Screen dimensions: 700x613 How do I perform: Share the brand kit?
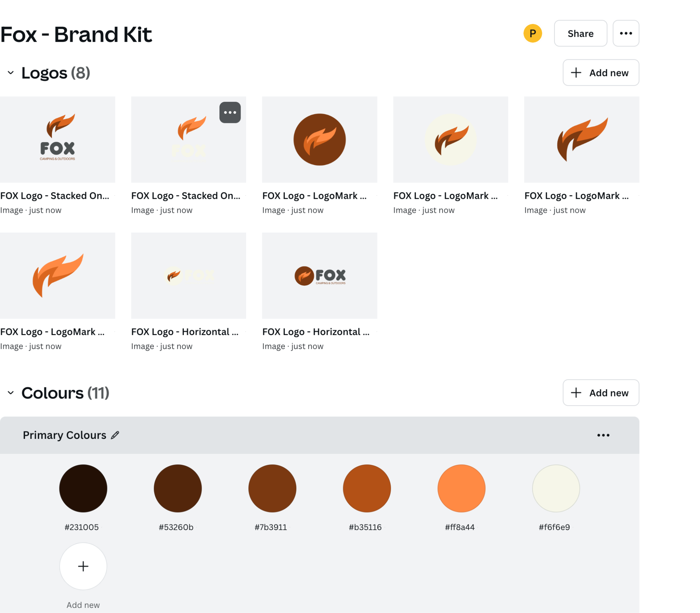click(580, 33)
